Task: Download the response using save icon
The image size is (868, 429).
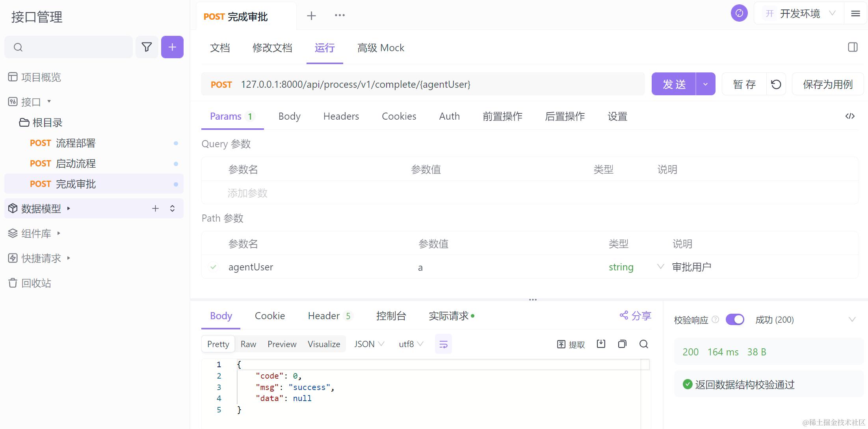Action: [601, 344]
